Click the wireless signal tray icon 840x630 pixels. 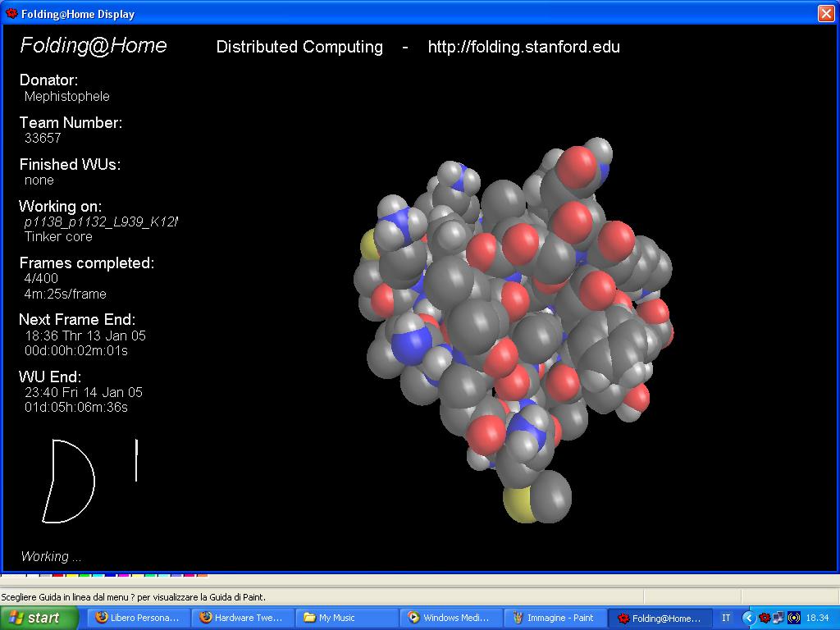pyautogui.click(x=794, y=618)
